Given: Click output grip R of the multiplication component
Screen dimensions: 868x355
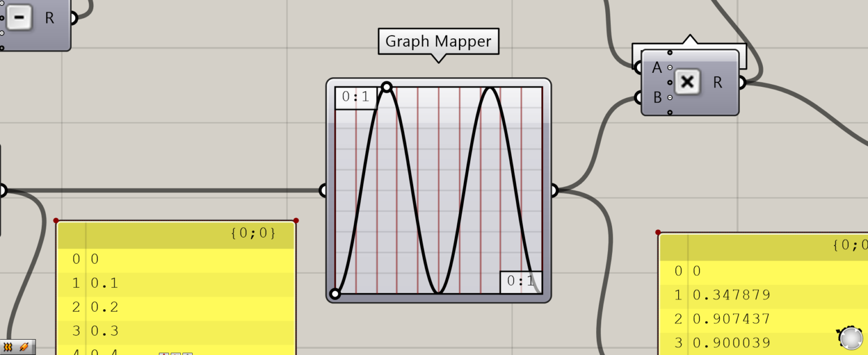Looking at the screenshot, I should point(744,82).
